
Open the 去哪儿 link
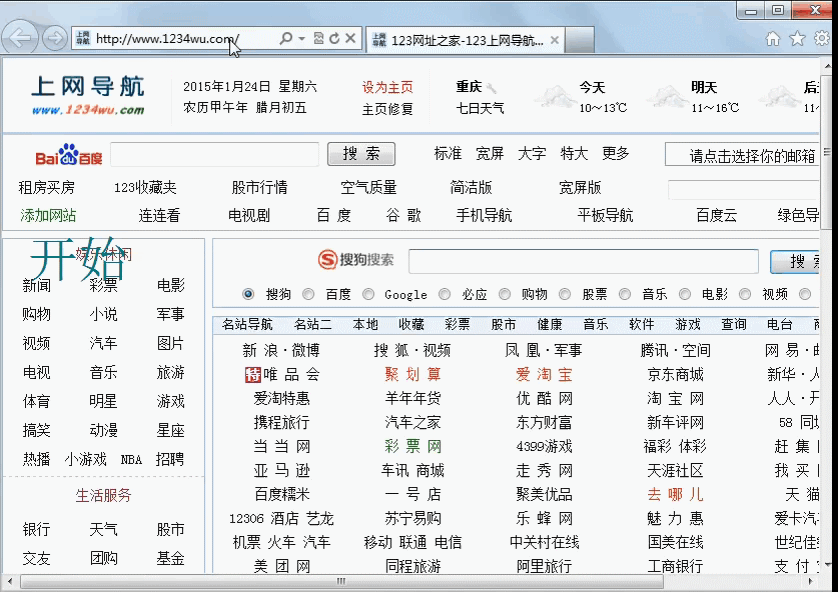(676, 494)
